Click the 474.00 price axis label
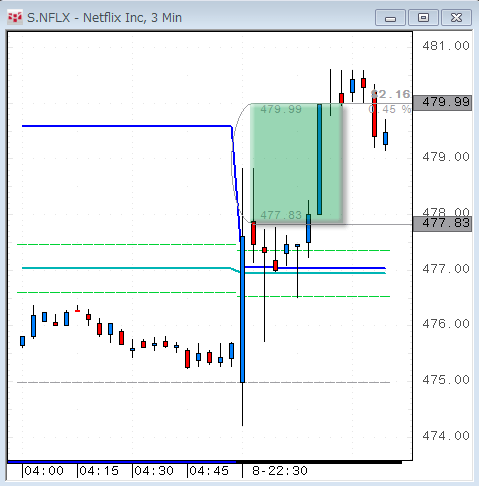Viewport: 479px width, 486px height. click(x=446, y=436)
